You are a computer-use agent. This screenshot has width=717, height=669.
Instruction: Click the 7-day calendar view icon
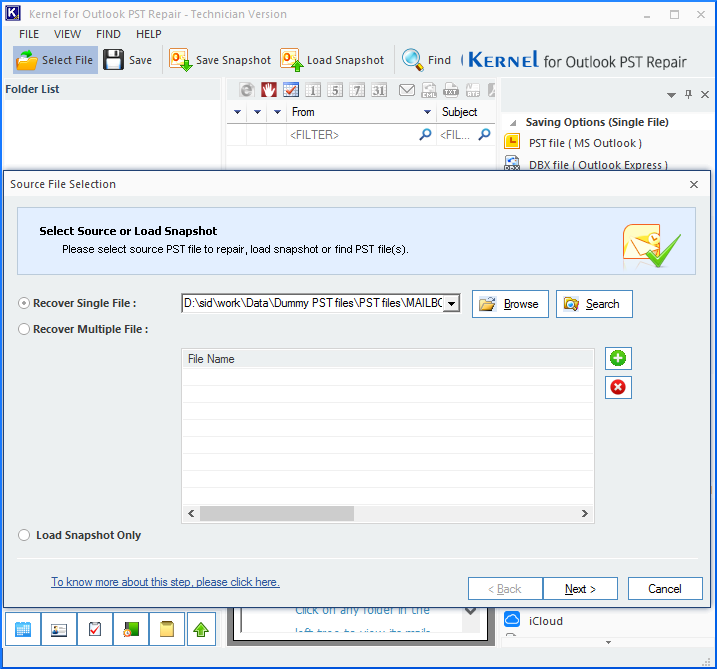click(x=357, y=90)
